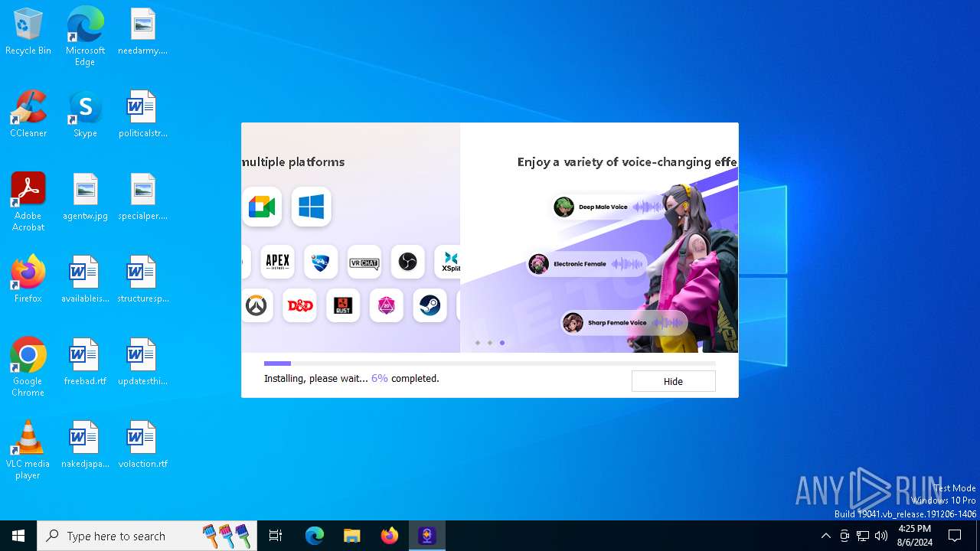The image size is (980, 551).
Task: Select the updatesthi document on desktop
Action: coord(142,363)
